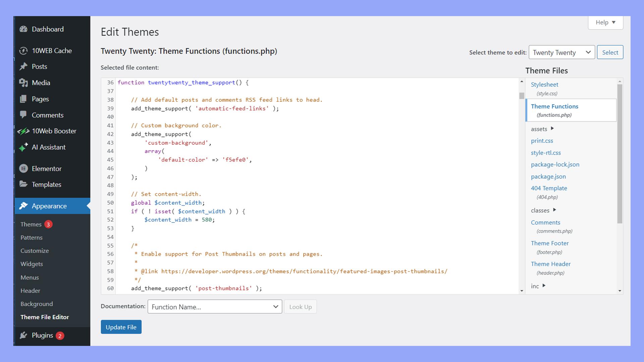Expand the classes folder in Theme Files
This screenshot has height=362, width=644.
click(x=554, y=210)
